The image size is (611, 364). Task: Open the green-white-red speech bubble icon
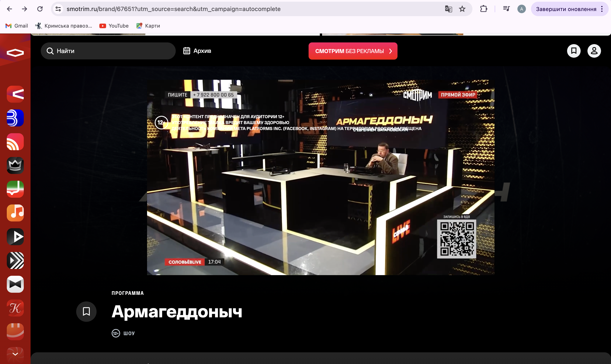coord(15,189)
